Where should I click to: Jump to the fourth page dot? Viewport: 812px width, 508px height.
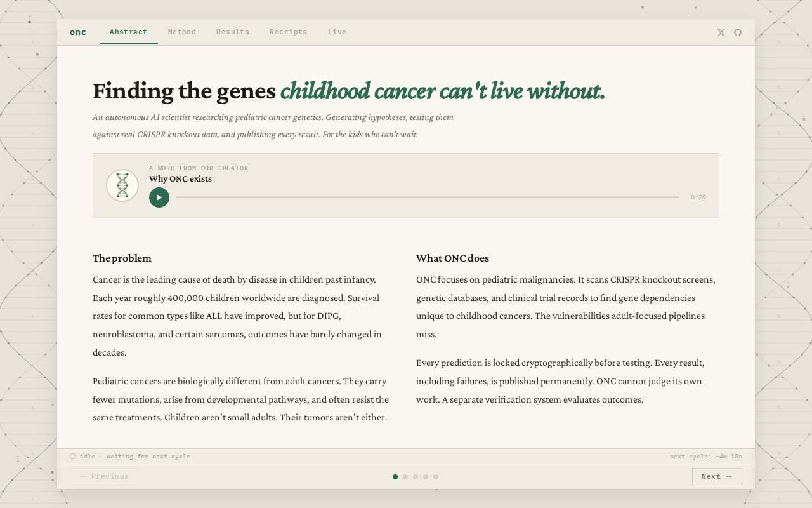tap(426, 477)
